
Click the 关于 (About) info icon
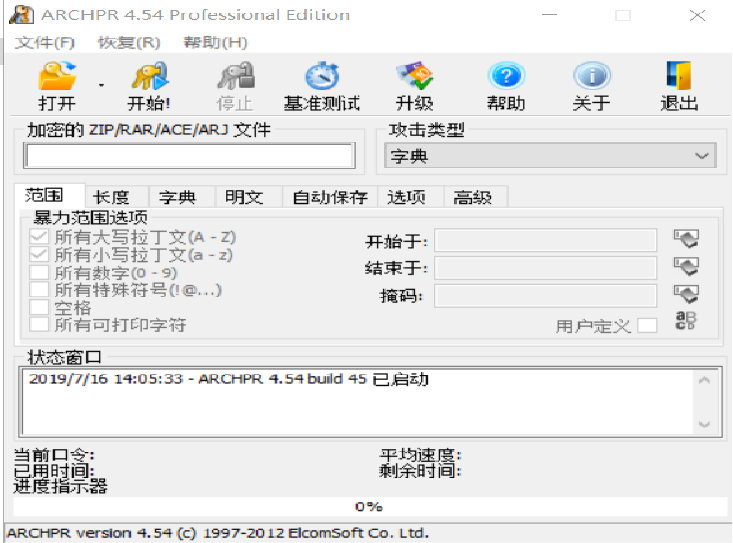pyautogui.click(x=592, y=76)
